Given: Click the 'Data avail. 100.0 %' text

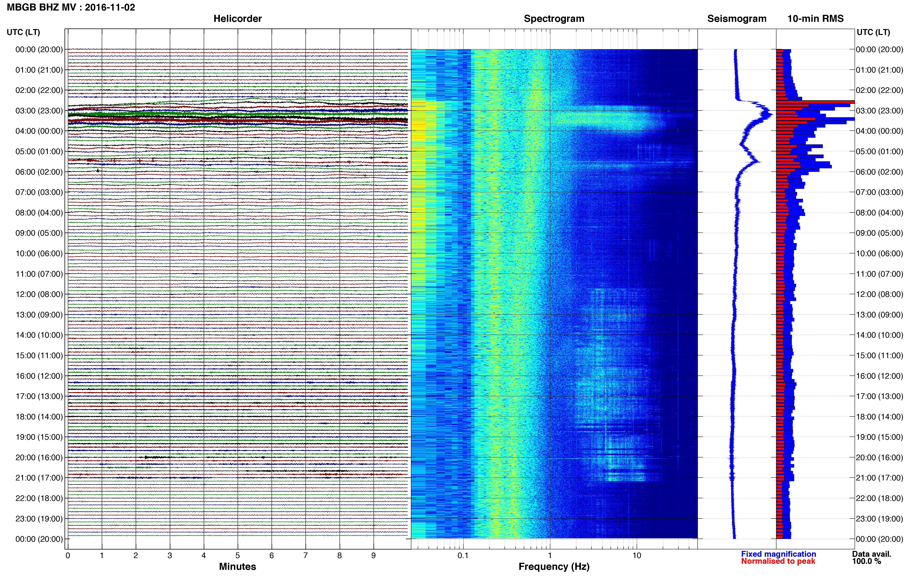Looking at the screenshot, I should 872,557.
